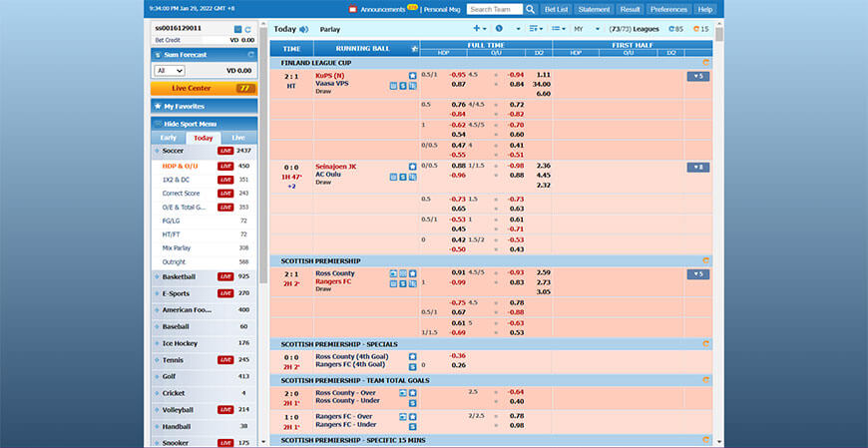Click the Leagues filter (73/73)

coord(634,29)
